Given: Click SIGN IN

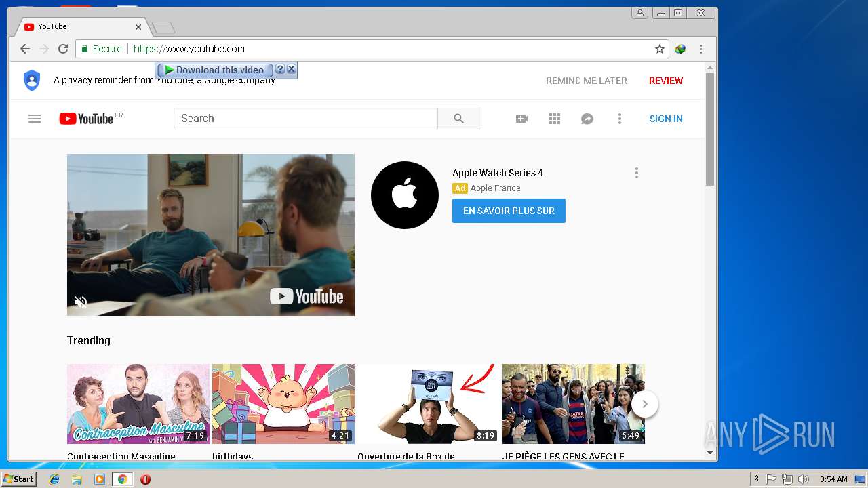Looking at the screenshot, I should point(666,119).
